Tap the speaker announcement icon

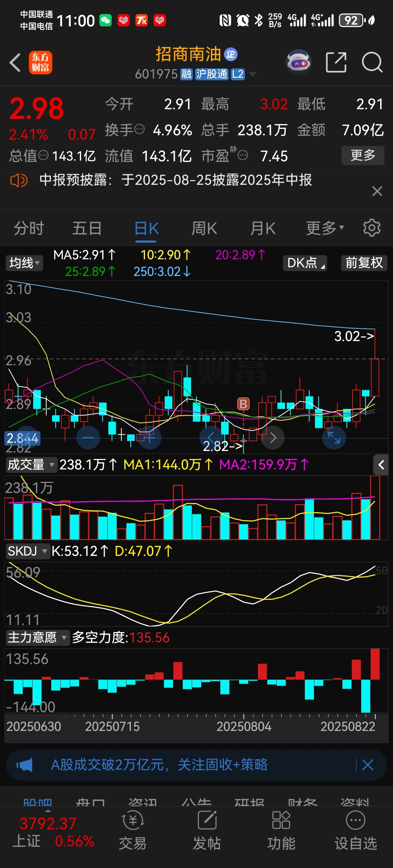19,180
